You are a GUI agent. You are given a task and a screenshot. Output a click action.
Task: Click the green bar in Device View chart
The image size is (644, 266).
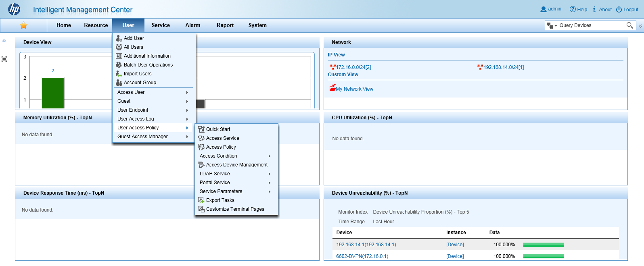click(53, 93)
